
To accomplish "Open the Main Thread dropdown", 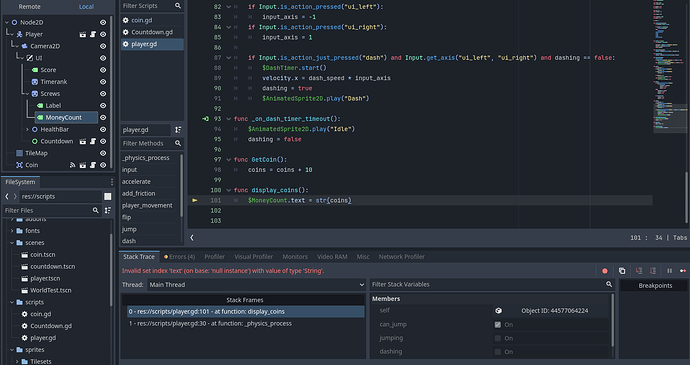I will [257, 285].
